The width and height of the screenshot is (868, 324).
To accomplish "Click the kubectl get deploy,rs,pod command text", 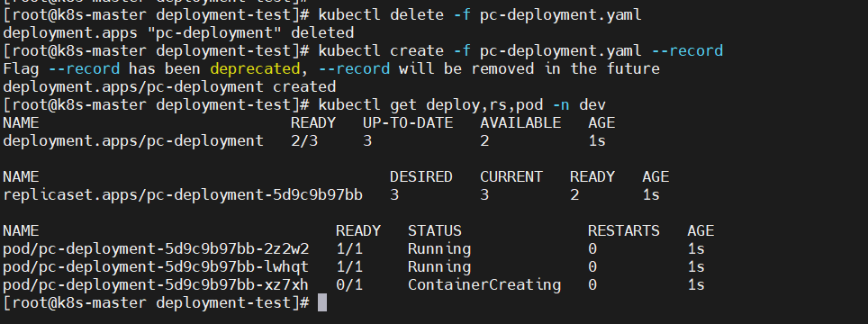I will (x=462, y=105).
